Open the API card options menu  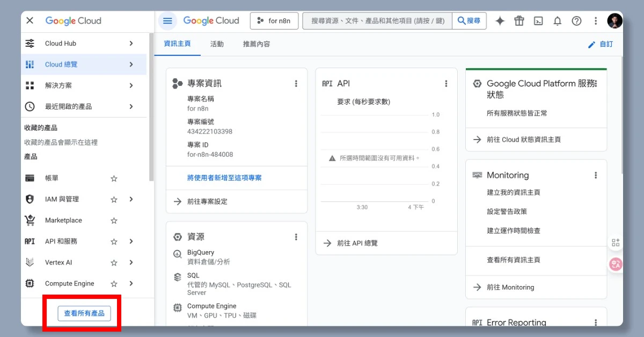coord(446,84)
